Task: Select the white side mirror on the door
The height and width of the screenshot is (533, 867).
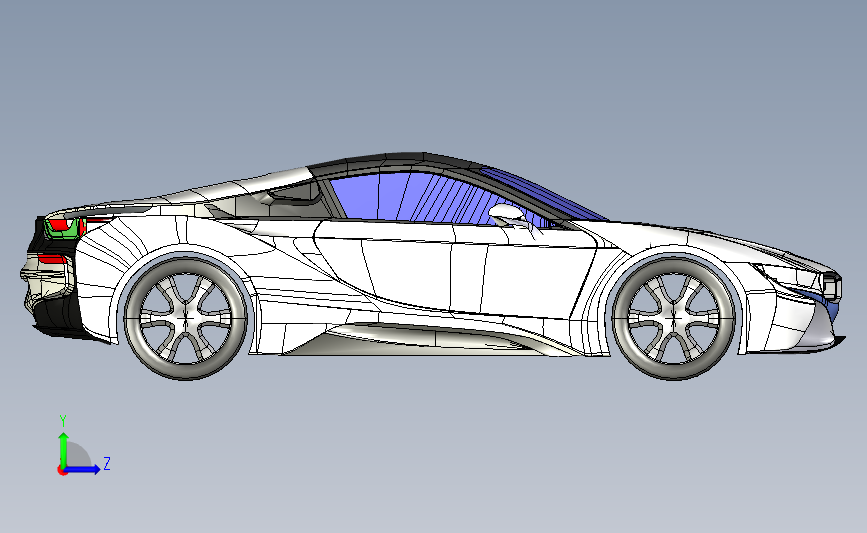Action: 507,213
